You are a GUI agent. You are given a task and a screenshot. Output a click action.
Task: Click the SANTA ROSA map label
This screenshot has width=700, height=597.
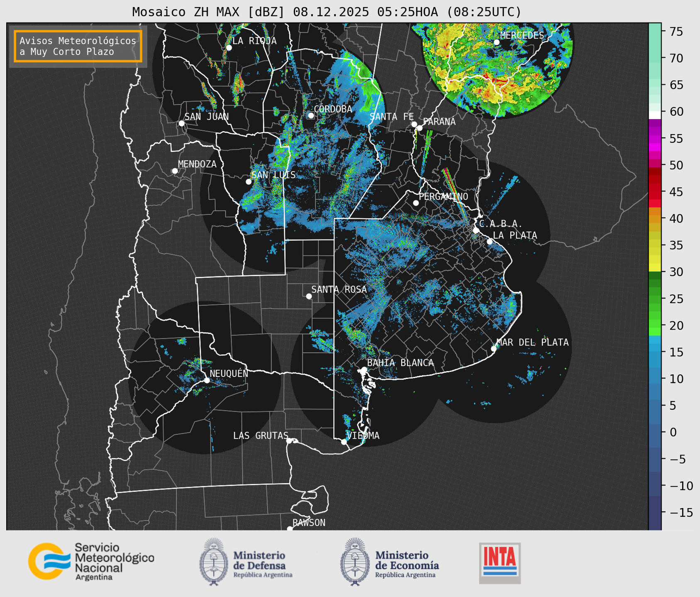click(x=339, y=289)
